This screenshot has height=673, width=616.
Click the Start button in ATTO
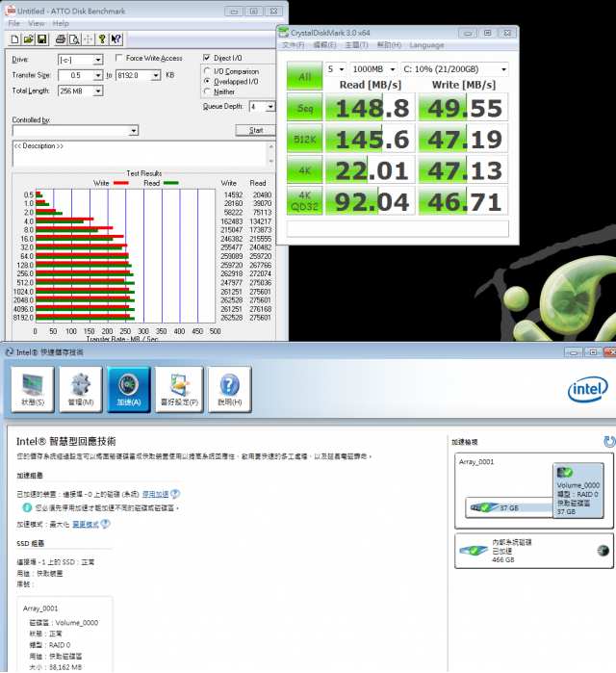click(256, 130)
